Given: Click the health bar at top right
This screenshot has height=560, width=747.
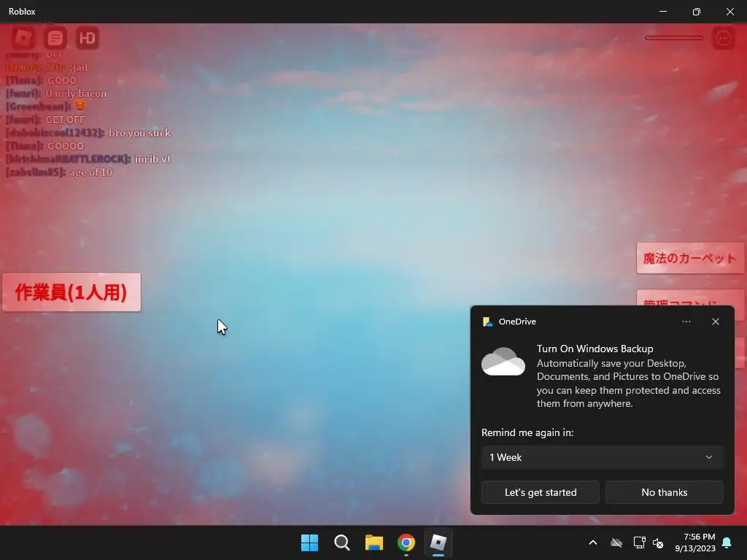Looking at the screenshot, I should click(673, 38).
